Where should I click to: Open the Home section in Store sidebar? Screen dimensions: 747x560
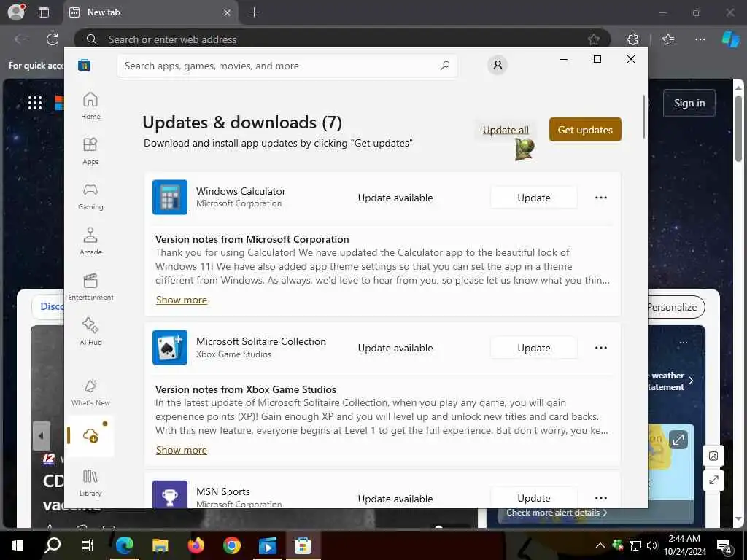pos(90,106)
